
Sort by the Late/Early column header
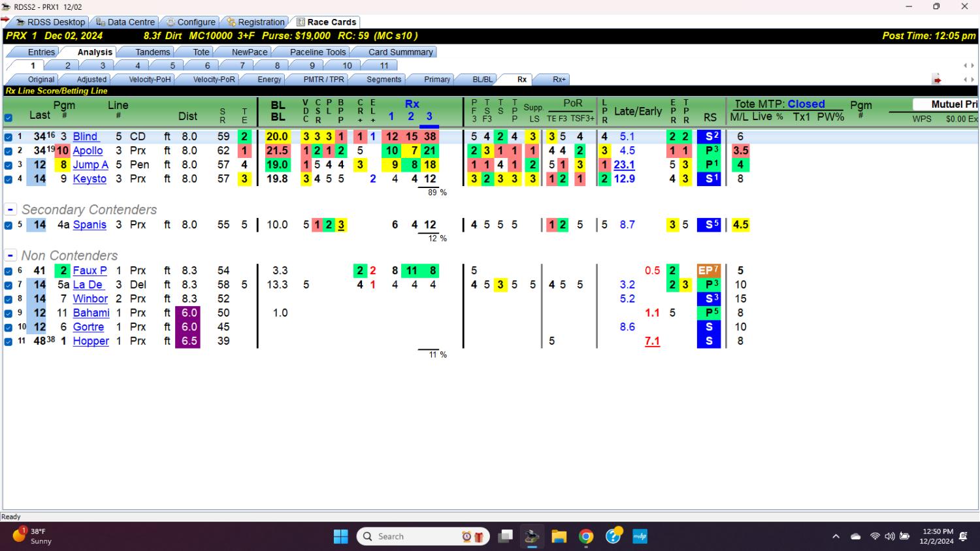638,112
